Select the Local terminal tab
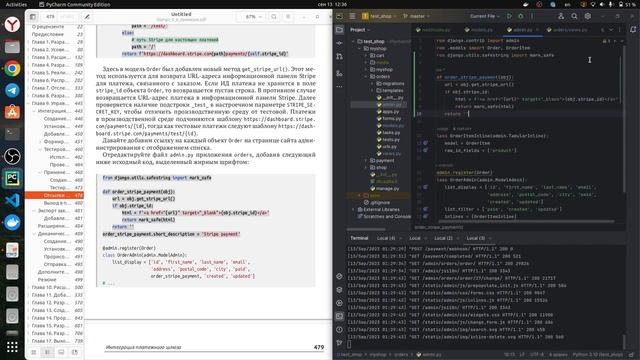Viewport: 640px width, 360px height. (415, 238)
